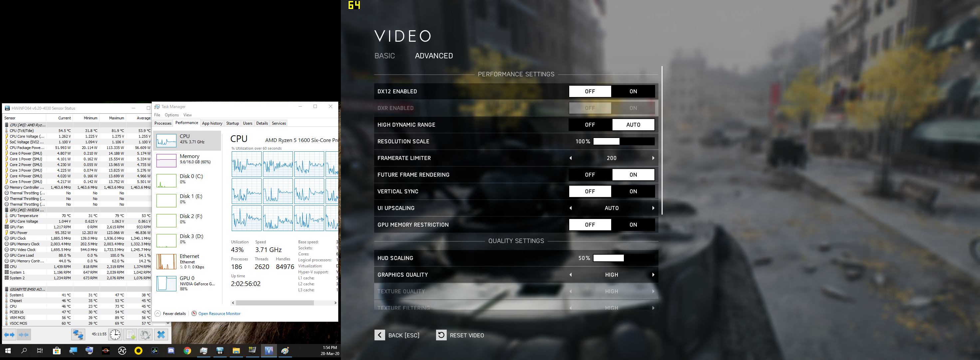The image size is (980, 360).
Task: Click HWiNFO expand columns arrows icon
Action: coord(10,334)
